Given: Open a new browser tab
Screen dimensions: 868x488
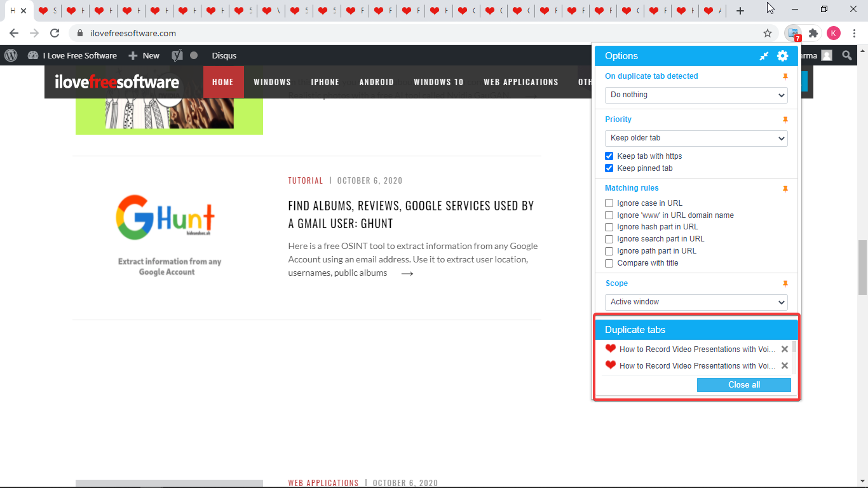Looking at the screenshot, I should pyautogui.click(x=740, y=11).
